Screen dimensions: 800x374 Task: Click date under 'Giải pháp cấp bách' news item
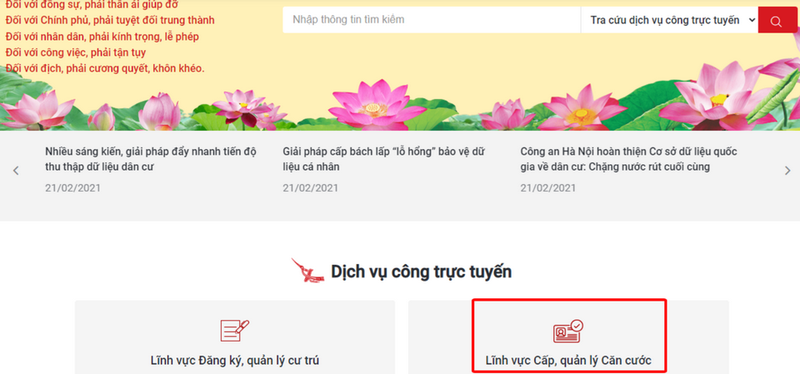coord(311,188)
